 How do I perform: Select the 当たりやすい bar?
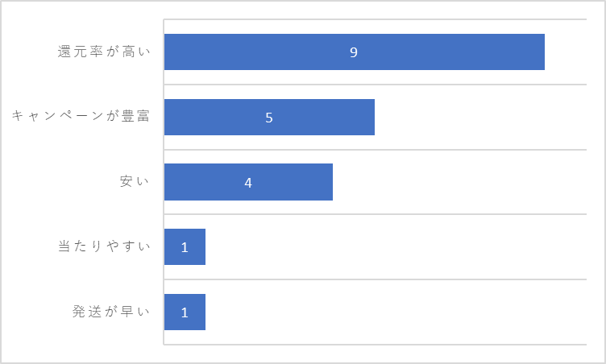(185, 247)
